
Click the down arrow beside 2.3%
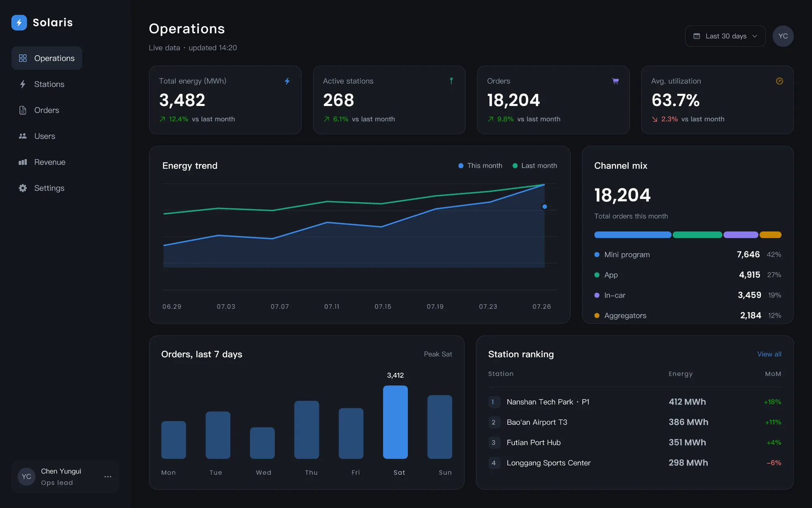[655, 119]
